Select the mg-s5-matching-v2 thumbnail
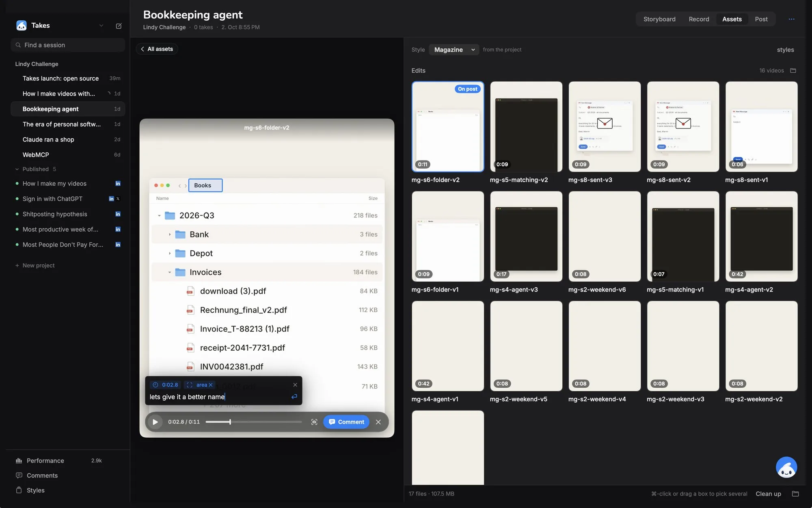 pyautogui.click(x=526, y=127)
